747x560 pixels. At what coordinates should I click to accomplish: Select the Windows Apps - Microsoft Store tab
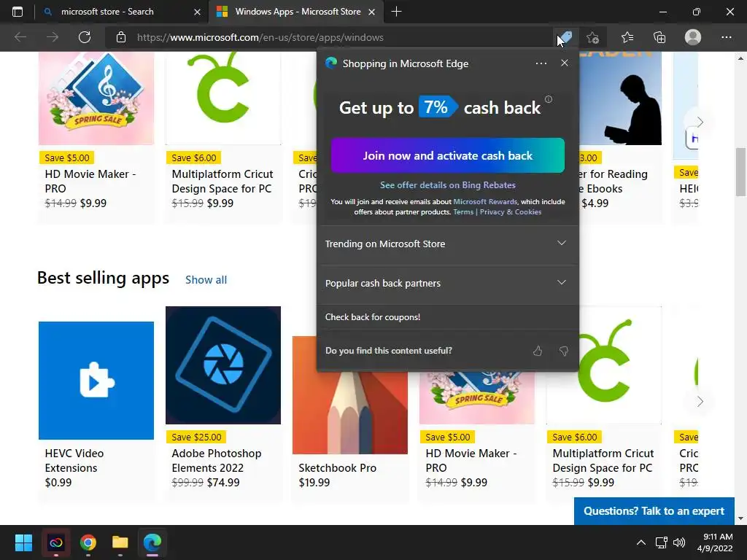tap(298, 12)
